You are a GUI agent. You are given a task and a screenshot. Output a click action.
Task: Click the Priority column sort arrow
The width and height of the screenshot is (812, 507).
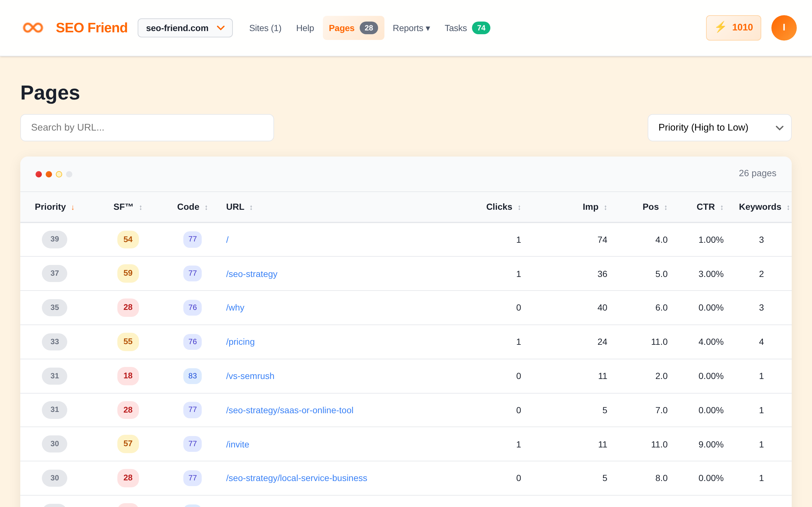click(x=73, y=207)
